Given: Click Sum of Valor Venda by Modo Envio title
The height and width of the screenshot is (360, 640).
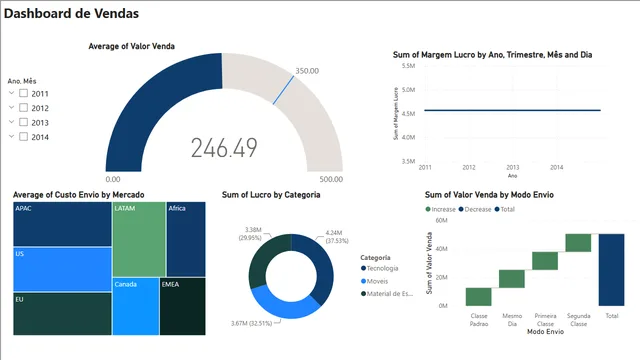Looking at the screenshot, I should pos(489,195).
